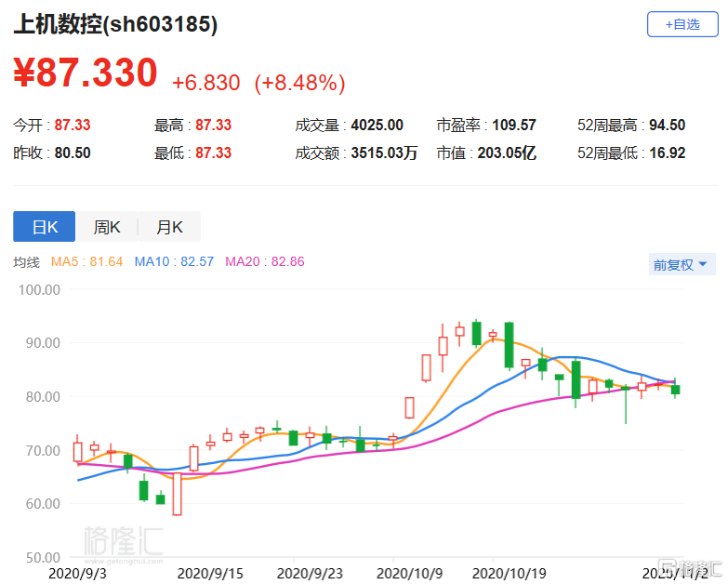Click the 90.00 y-axis label

43,343
